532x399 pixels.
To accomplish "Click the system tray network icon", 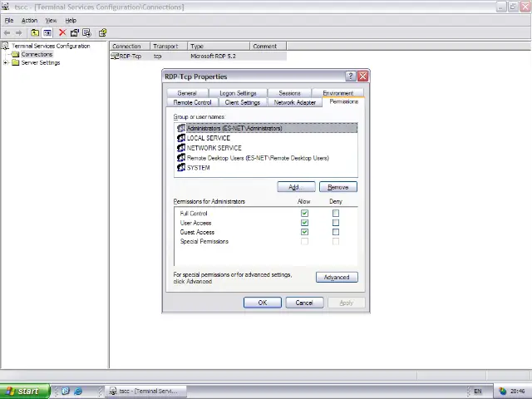I will coord(502,392).
